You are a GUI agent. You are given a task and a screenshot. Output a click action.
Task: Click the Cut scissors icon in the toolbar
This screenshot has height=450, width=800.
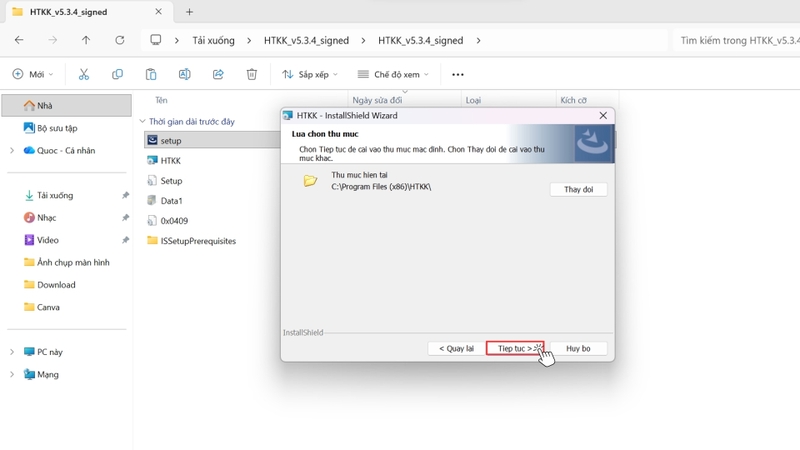coord(84,74)
